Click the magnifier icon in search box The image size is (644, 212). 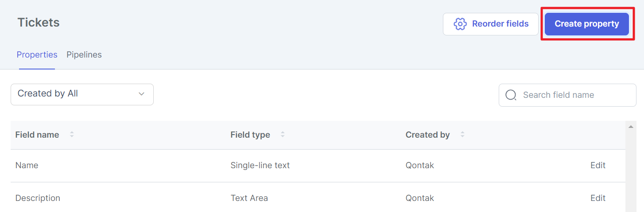pyautogui.click(x=511, y=95)
